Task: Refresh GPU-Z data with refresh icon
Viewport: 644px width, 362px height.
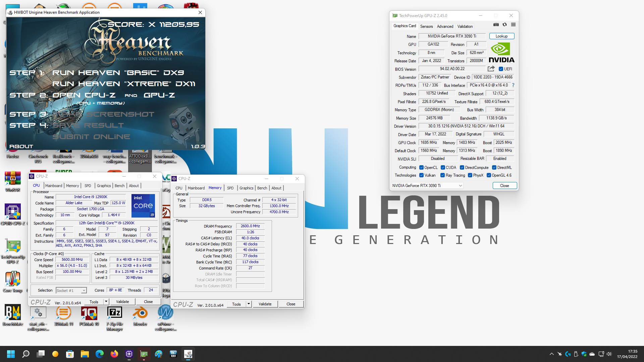Action: point(504,25)
